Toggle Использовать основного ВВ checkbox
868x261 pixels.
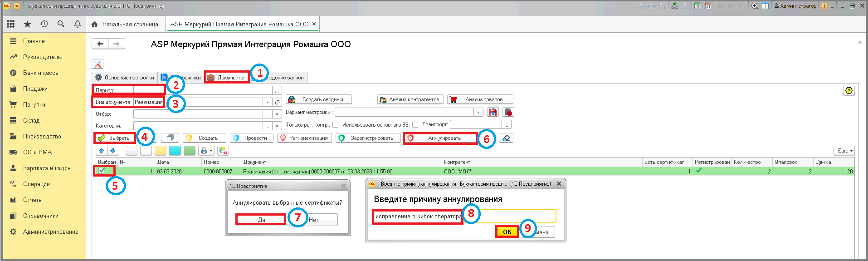[x=415, y=124]
